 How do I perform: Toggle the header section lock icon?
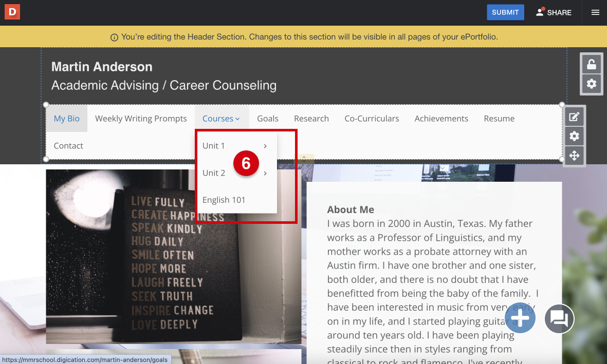point(591,64)
